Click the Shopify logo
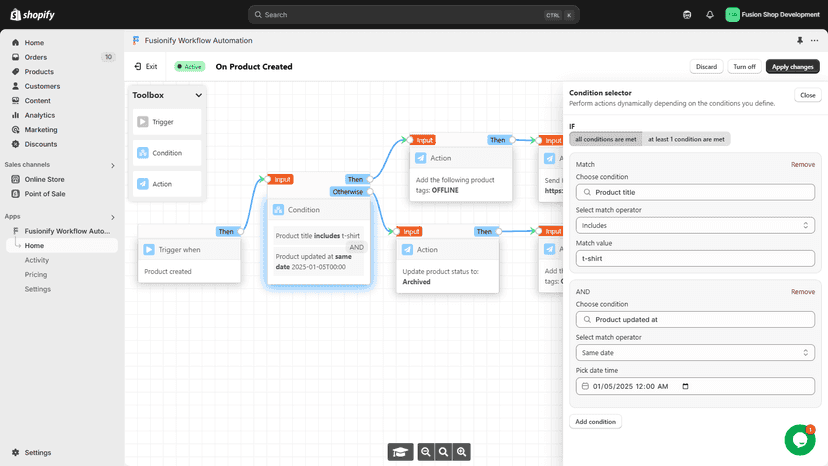Image resolution: width=828 pixels, height=466 pixels. tap(32, 15)
